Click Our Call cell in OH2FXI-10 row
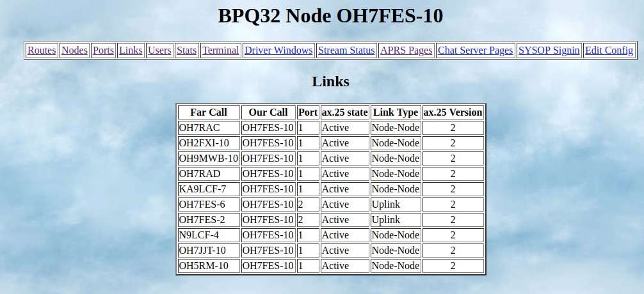The width and height of the screenshot is (644, 294). coord(268,143)
